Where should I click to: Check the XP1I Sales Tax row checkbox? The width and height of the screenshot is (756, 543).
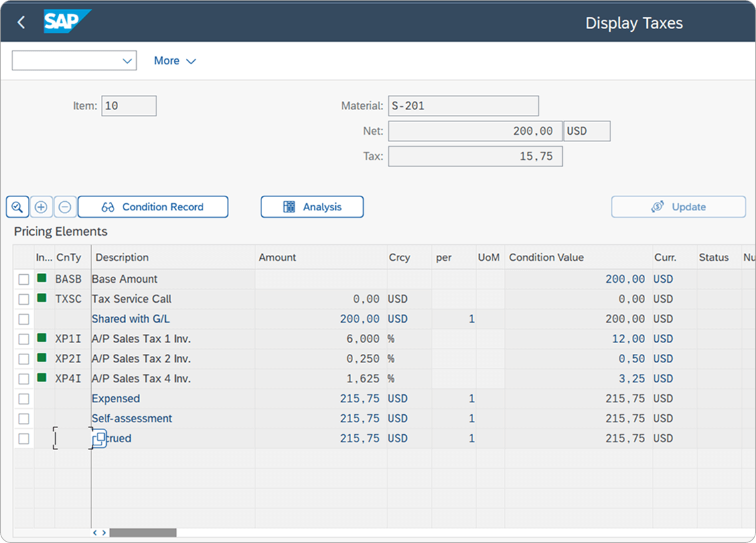click(x=25, y=339)
